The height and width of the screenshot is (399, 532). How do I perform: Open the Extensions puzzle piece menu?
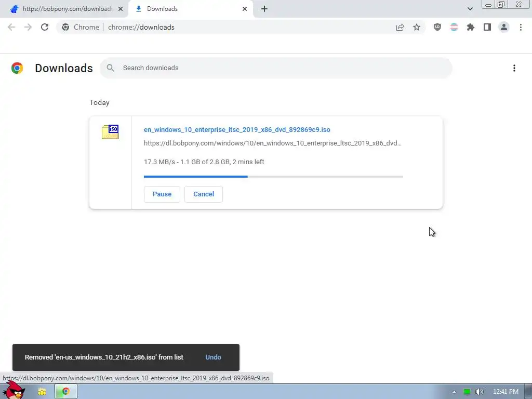click(471, 27)
